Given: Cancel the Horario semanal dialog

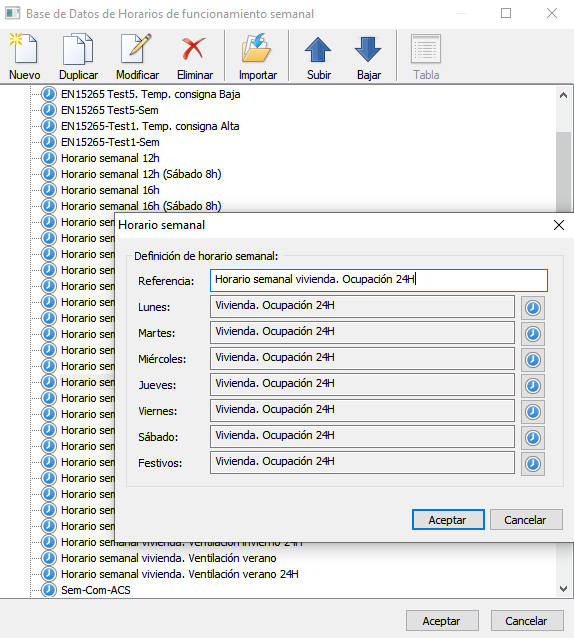Looking at the screenshot, I should (526, 520).
